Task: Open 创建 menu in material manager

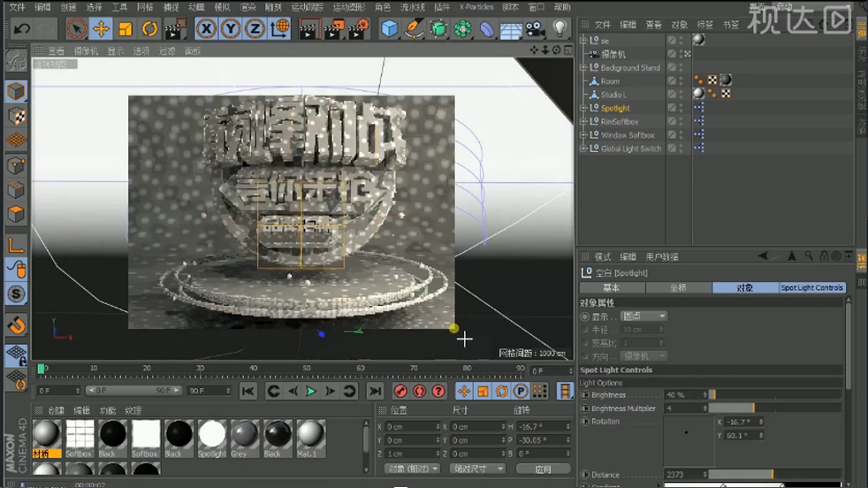Action: pos(56,410)
